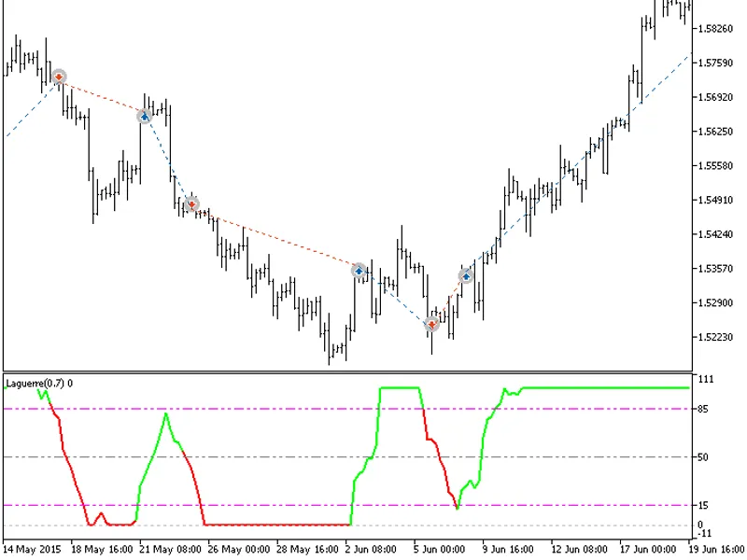The height and width of the screenshot is (560, 747).
Task: Click the blue buy marker near 1.56250
Action: tap(145, 116)
